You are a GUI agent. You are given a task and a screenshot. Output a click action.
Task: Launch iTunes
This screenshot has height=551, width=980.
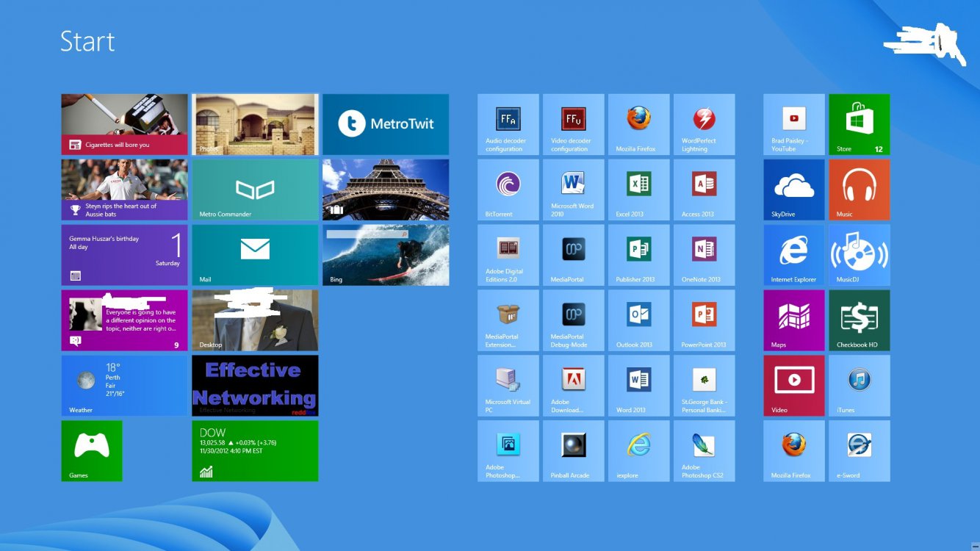click(859, 386)
